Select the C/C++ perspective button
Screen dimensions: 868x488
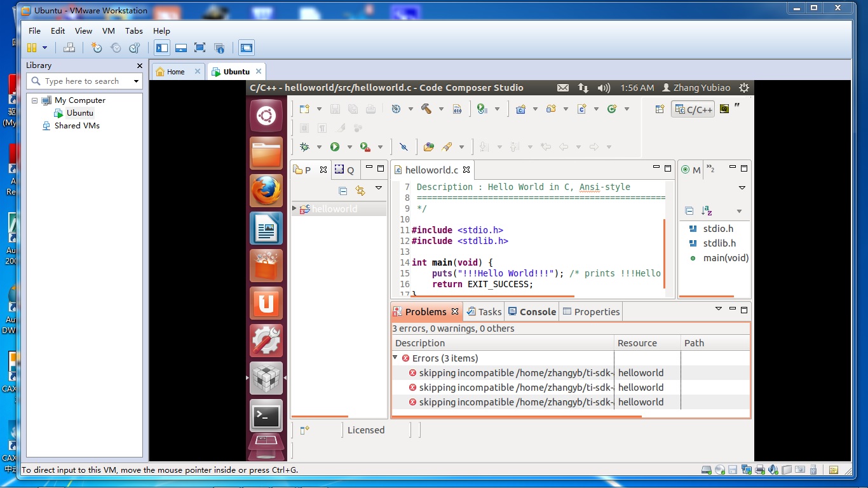pos(693,109)
